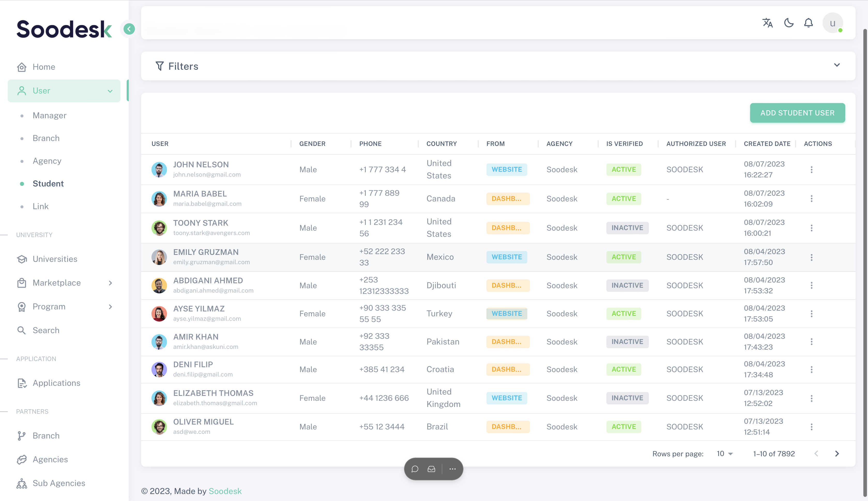Image resolution: width=868 pixels, height=501 pixels.
Task: Toggle dark mode with the moon icon
Action: (788, 23)
